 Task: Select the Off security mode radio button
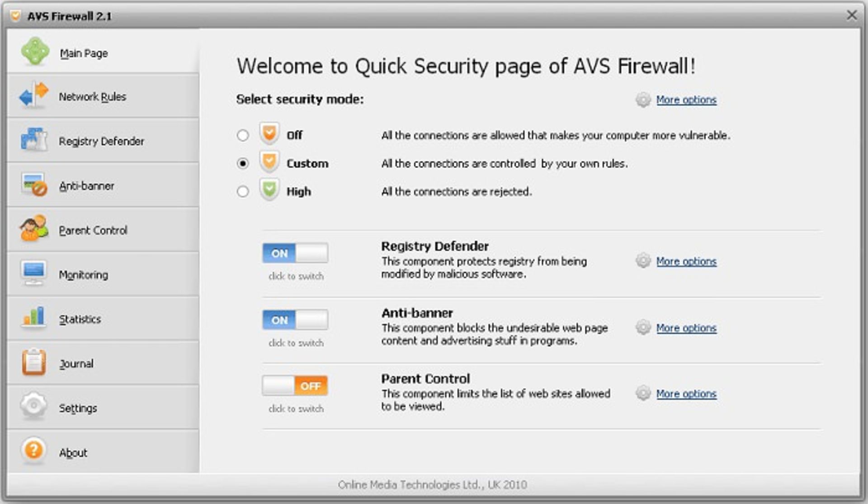pyautogui.click(x=244, y=134)
